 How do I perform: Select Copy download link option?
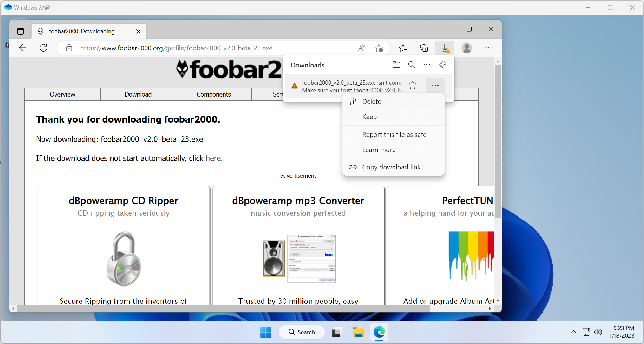click(x=391, y=167)
